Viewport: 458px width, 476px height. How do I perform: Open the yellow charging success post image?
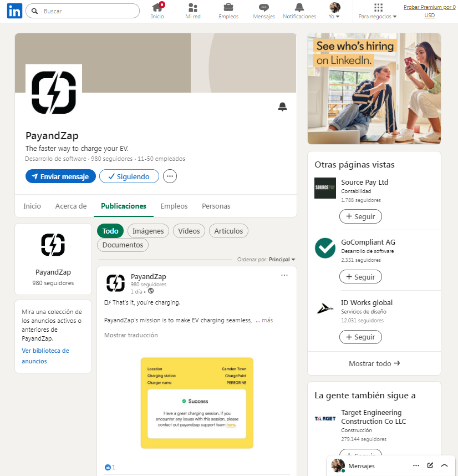(x=197, y=403)
